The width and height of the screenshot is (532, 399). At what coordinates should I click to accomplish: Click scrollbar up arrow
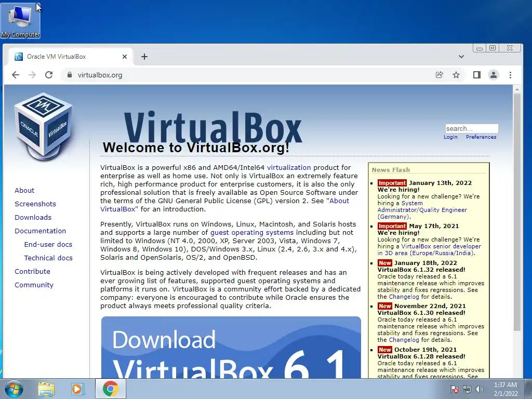click(x=517, y=89)
